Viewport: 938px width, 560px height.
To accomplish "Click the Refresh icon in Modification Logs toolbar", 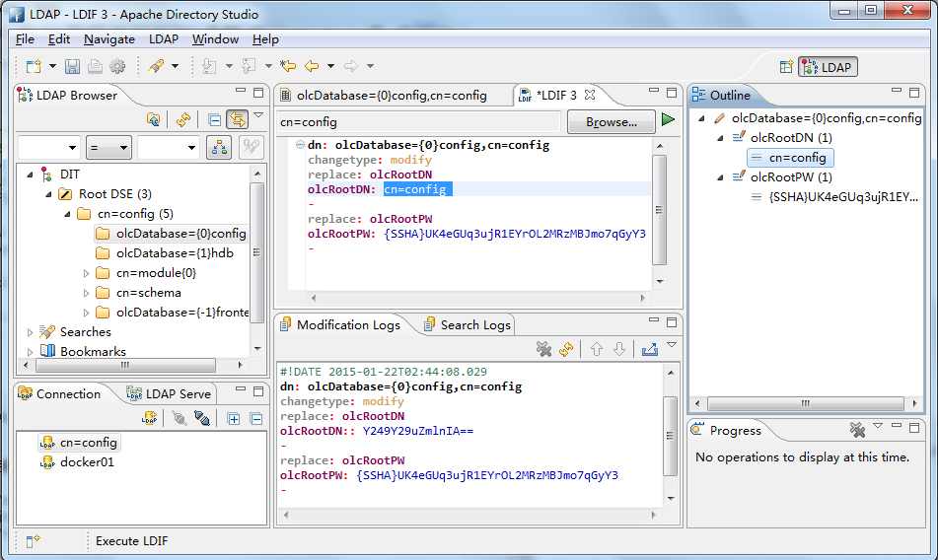I will (566, 349).
